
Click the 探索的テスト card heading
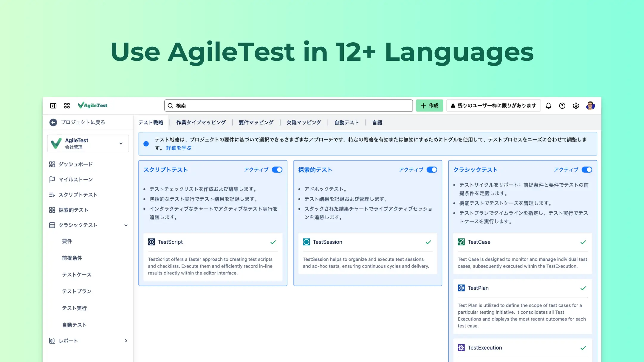tap(315, 170)
